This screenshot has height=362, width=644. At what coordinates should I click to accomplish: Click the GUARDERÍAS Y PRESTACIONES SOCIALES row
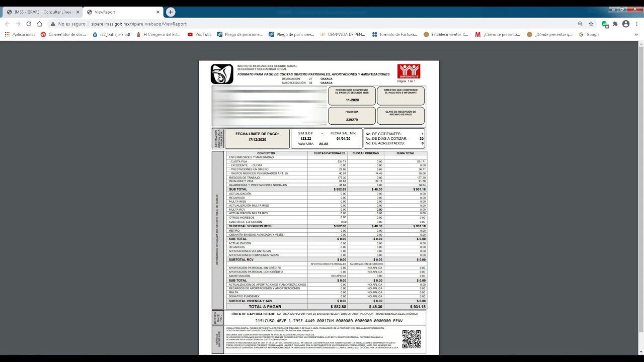(x=327, y=185)
